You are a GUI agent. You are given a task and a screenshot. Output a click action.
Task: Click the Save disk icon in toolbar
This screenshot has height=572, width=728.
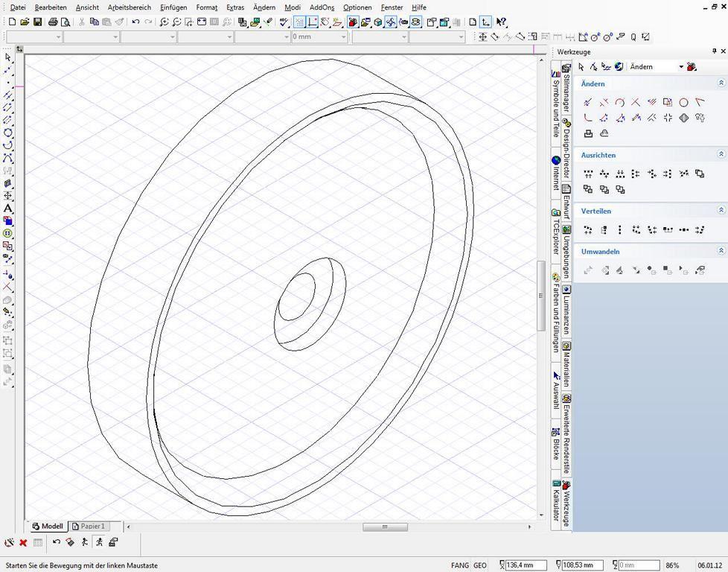point(38,22)
